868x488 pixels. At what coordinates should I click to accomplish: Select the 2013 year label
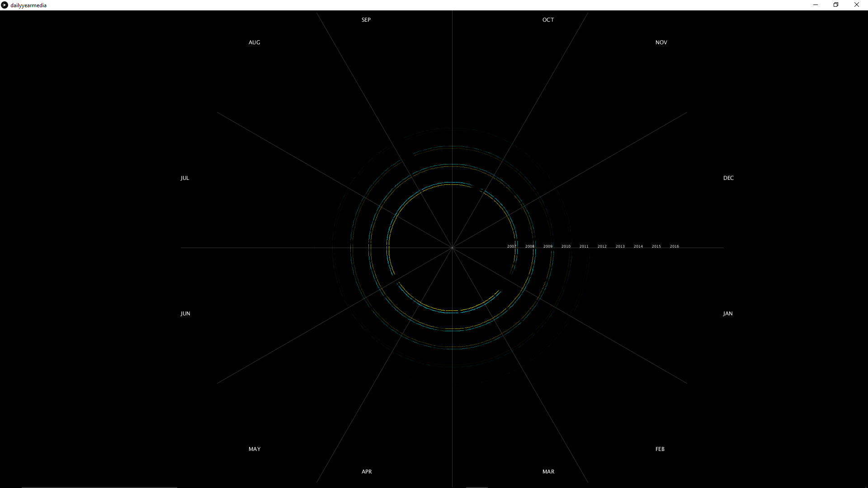620,247
